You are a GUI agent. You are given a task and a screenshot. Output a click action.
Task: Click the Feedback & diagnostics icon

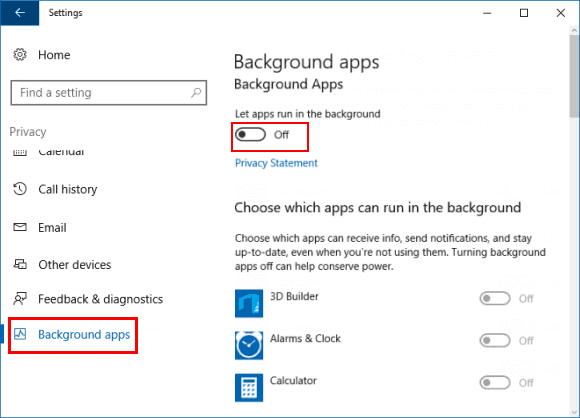pyautogui.click(x=20, y=299)
